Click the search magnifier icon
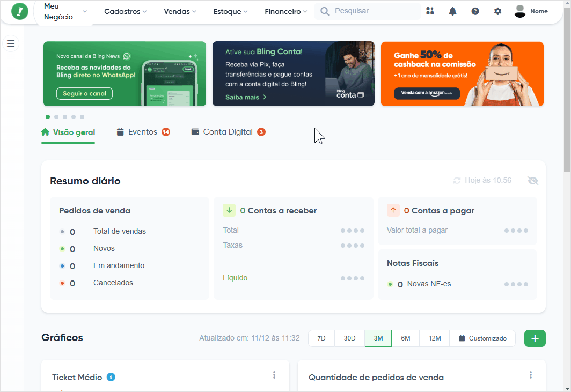This screenshot has height=392, width=571. point(325,11)
